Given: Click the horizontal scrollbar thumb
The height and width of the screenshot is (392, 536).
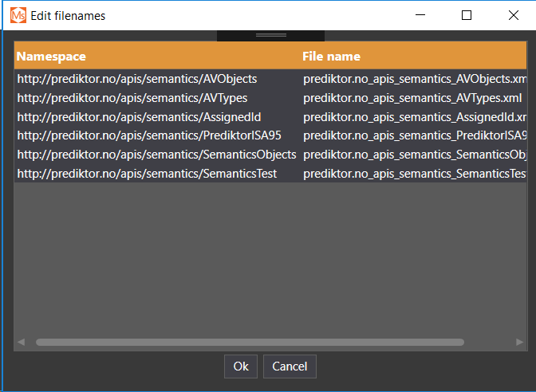Looking at the screenshot, I should point(249,343).
